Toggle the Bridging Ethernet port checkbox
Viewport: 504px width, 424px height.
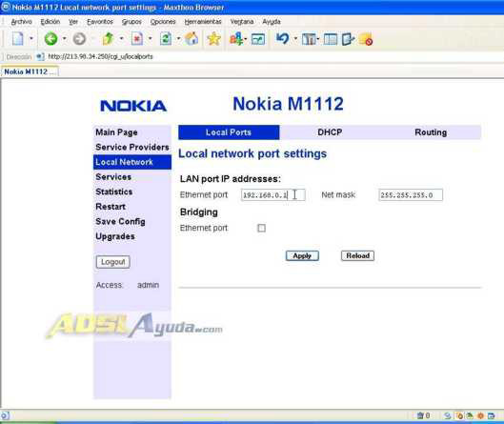pyautogui.click(x=261, y=228)
